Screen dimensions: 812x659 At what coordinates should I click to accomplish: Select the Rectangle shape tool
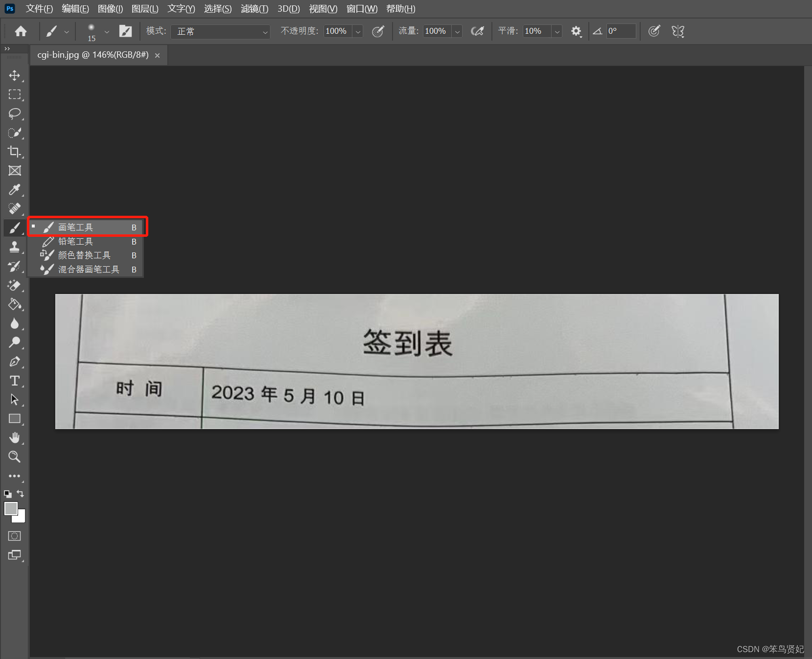click(15, 419)
